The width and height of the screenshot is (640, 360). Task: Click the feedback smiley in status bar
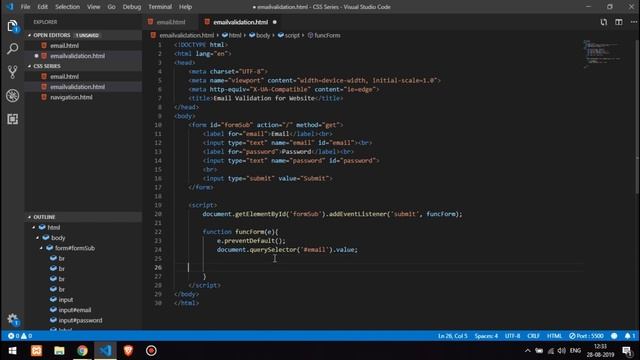click(x=614, y=336)
